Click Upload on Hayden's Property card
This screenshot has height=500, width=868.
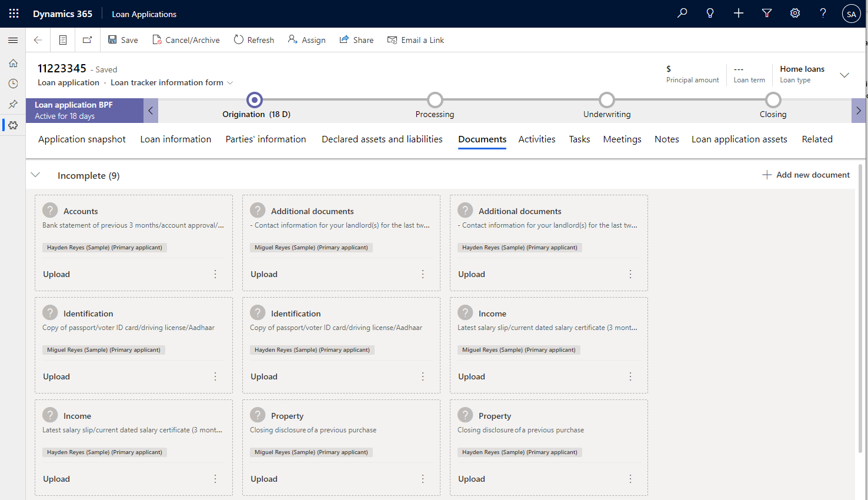click(x=472, y=479)
